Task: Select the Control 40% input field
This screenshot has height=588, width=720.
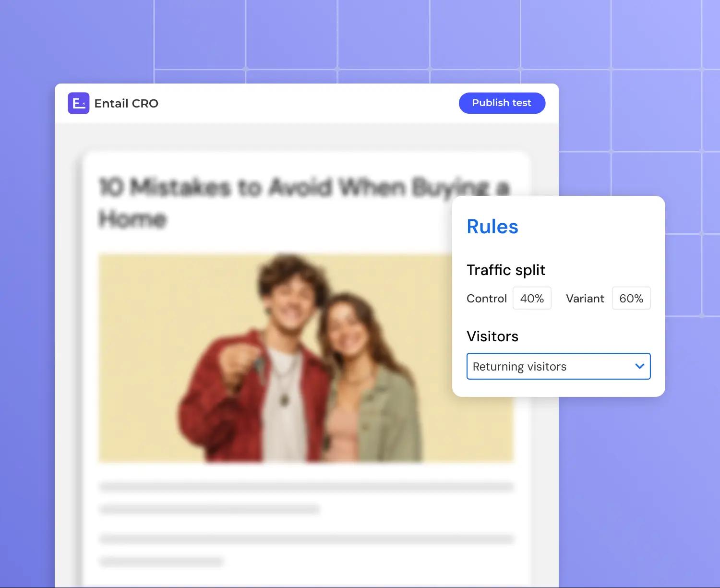Action: (532, 299)
